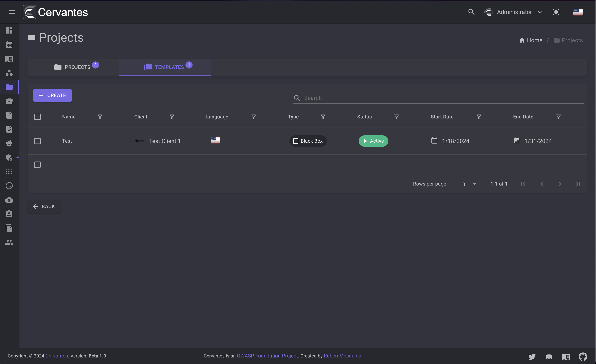Viewport: 596px width, 364px height.
Task: Open the hamburger navigation menu
Action: click(12, 12)
